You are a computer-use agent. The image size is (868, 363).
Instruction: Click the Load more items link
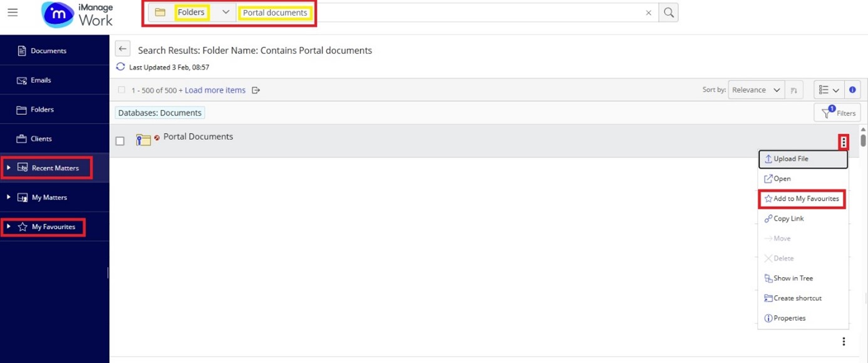click(x=215, y=90)
